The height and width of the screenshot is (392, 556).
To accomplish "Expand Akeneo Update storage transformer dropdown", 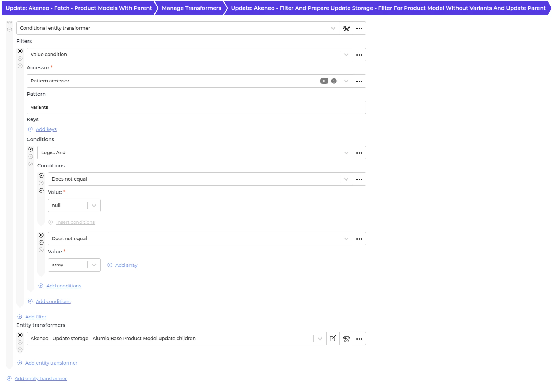I will [x=320, y=339].
